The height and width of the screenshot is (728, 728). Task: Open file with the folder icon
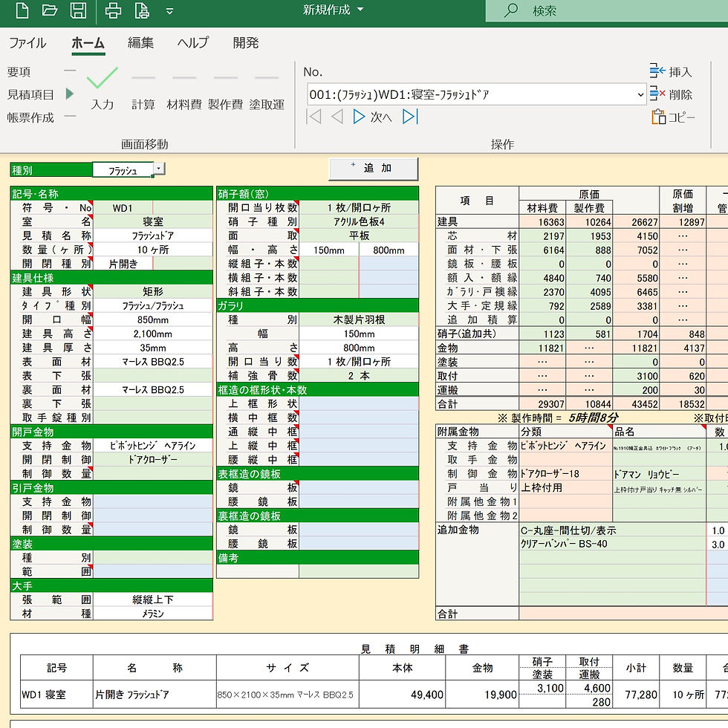(x=50, y=10)
